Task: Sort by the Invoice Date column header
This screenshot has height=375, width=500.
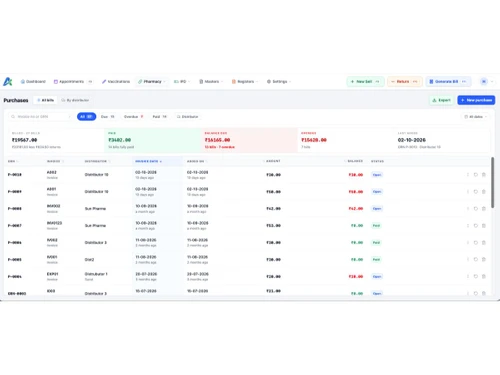Action: point(148,161)
